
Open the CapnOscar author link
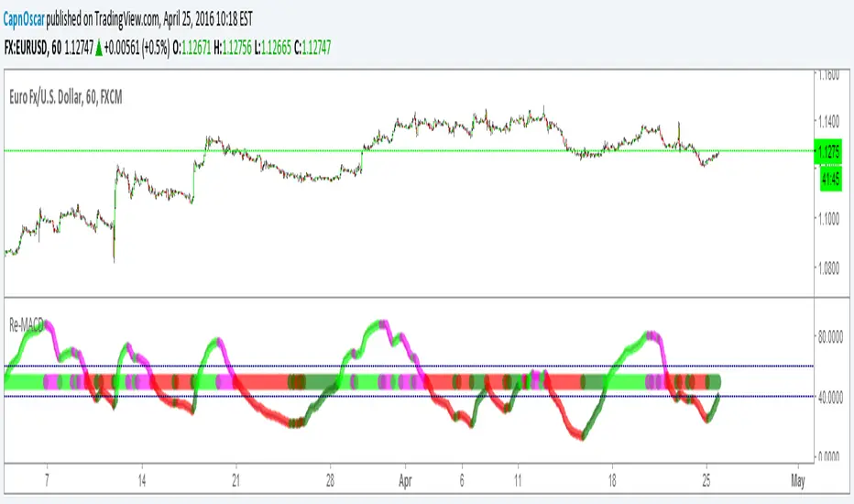coord(24,19)
